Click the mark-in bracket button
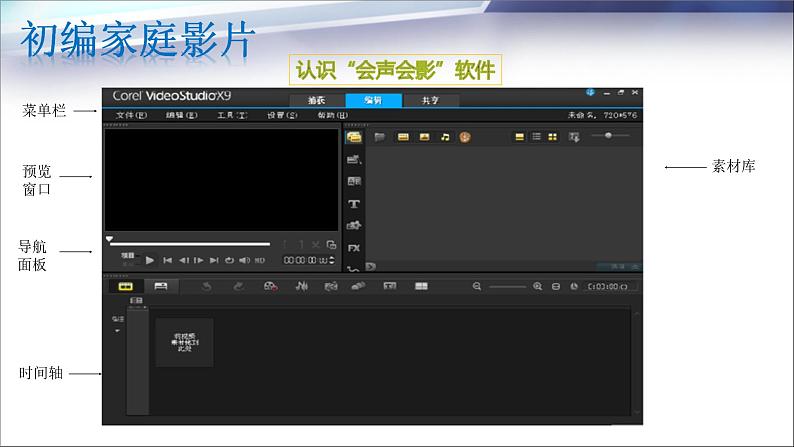The height and width of the screenshot is (447, 794). [x=285, y=245]
